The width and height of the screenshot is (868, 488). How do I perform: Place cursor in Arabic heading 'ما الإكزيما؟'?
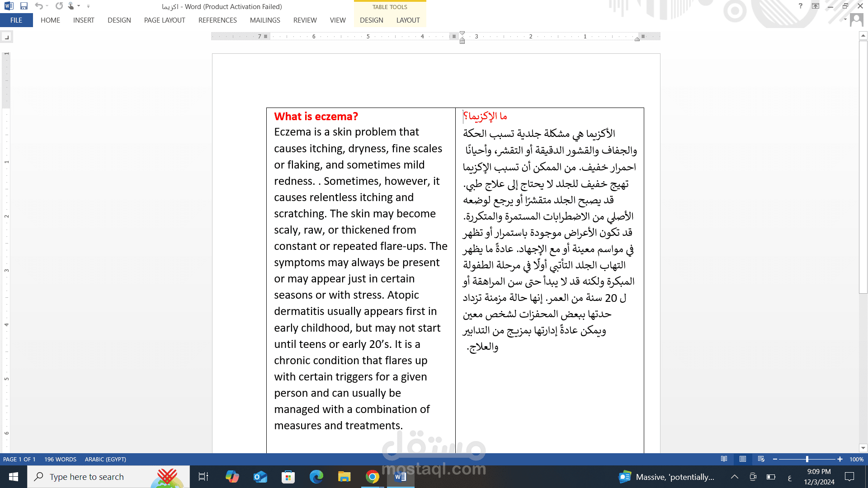pos(486,117)
